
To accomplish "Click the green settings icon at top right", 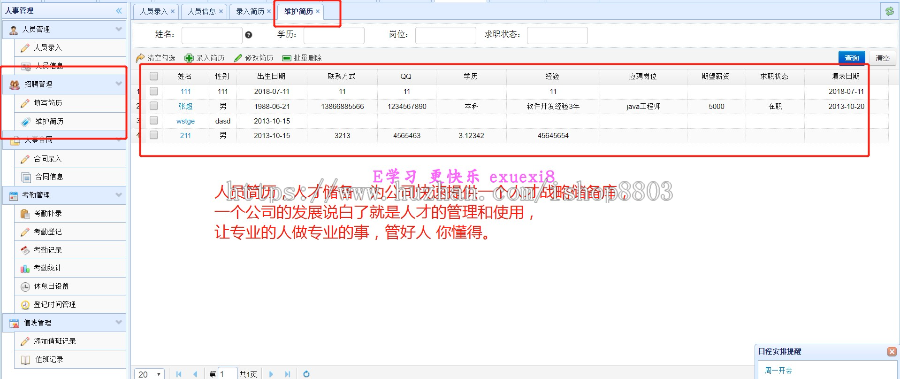I will pyautogui.click(x=890, y=11).
